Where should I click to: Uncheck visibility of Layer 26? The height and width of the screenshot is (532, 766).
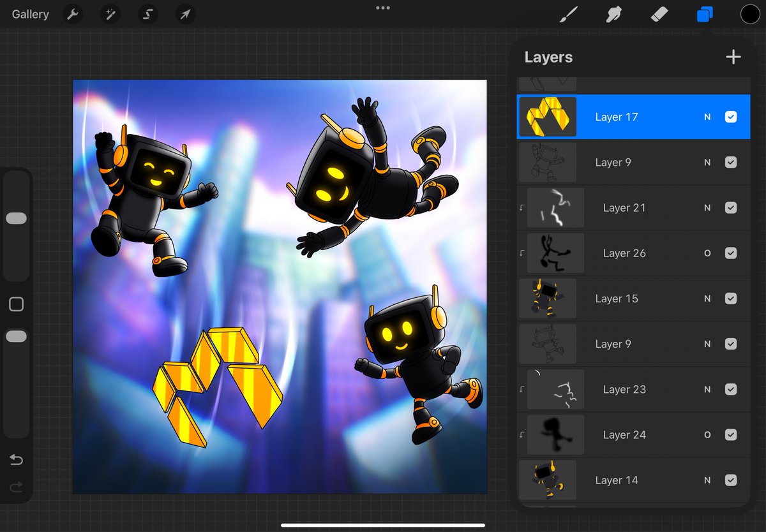[x=731, y=253]
